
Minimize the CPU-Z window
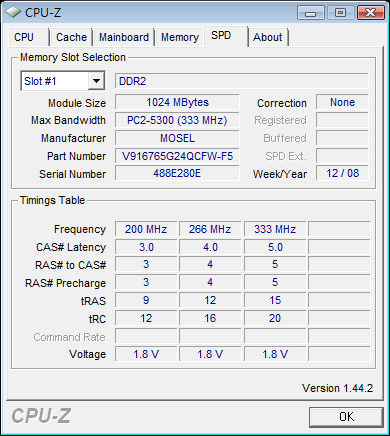pos(311,13)
